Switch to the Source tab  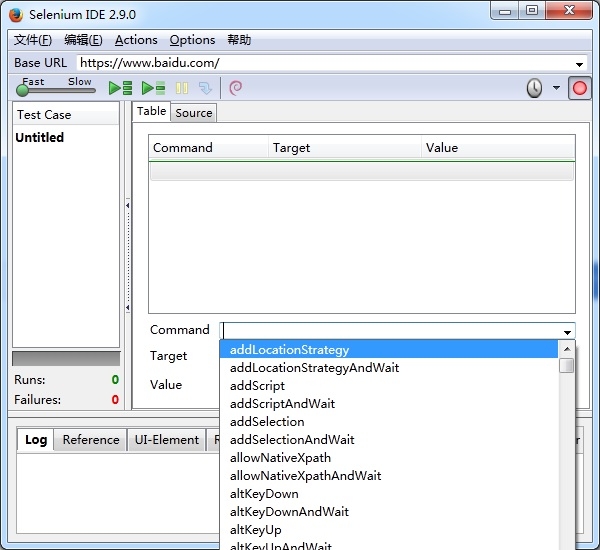pos(194,113)
